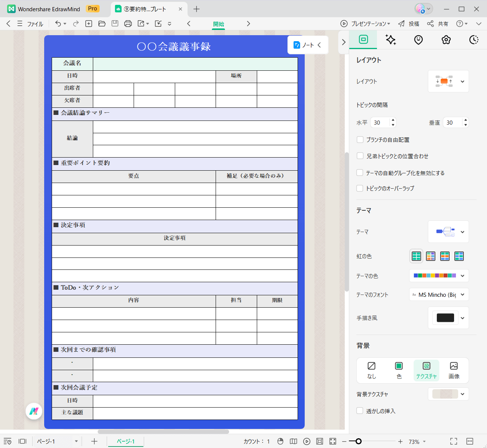Open the ファイル menu
The width and height of the screenshot is (487, 448).
34,24
